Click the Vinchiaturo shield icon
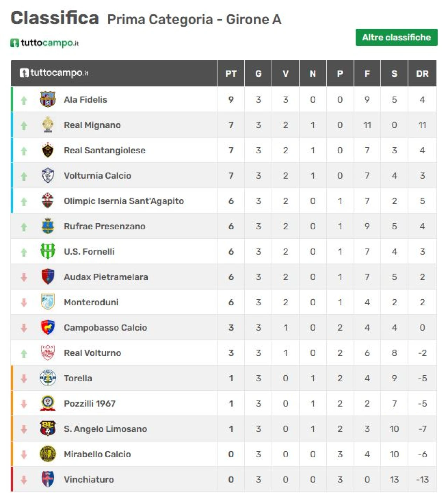Image resolution: width=448 pixels, height=499 pixels. (x=48, y=479)
